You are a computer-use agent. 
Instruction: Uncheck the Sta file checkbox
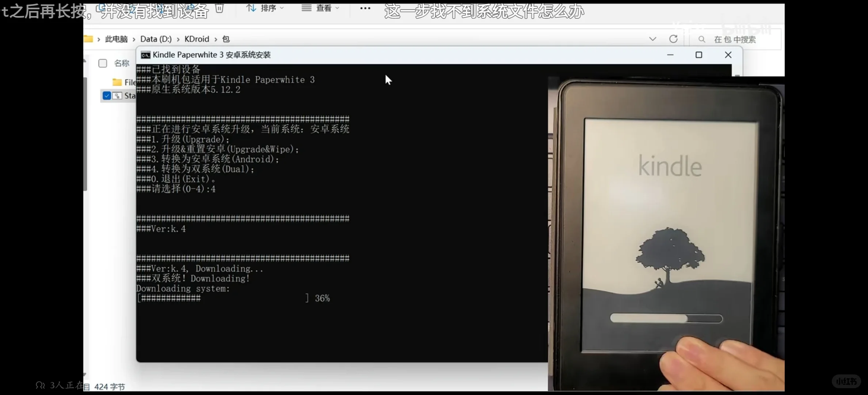coord(107,96)
